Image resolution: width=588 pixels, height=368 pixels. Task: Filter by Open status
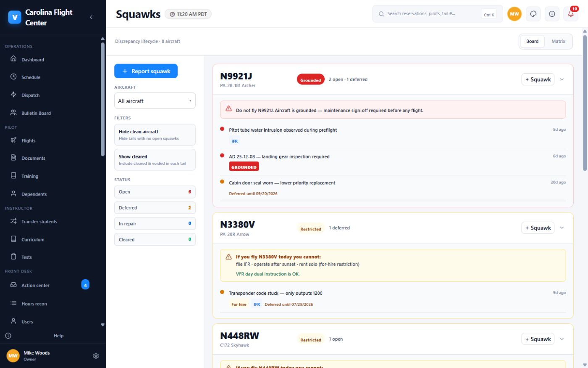(155, 192)
